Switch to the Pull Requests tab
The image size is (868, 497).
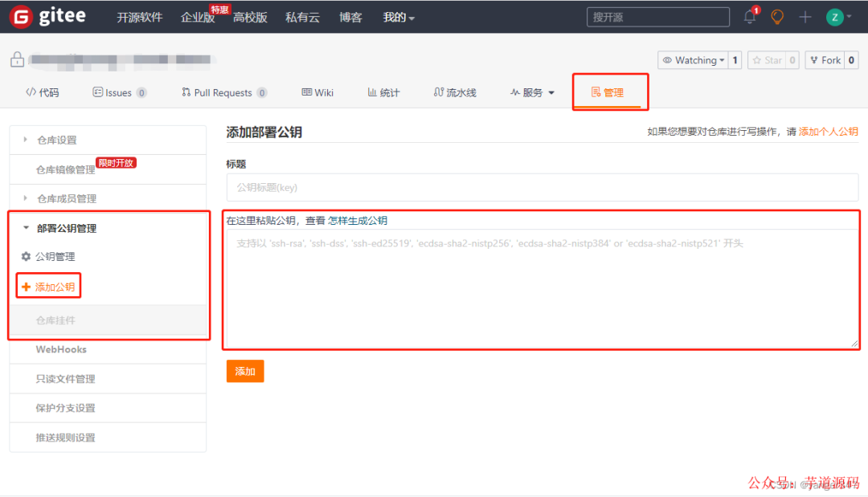pyautogui.click(x=224, y=92)
